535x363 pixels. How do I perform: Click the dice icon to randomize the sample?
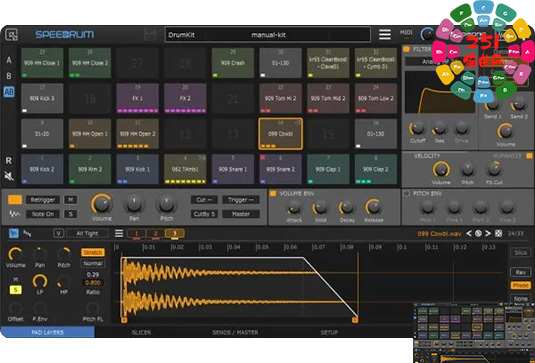click(498, 233)
